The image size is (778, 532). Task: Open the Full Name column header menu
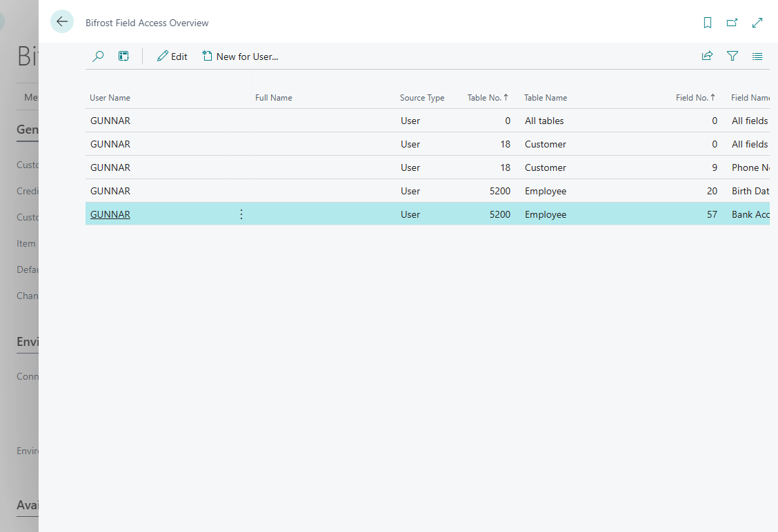[273, 98]
